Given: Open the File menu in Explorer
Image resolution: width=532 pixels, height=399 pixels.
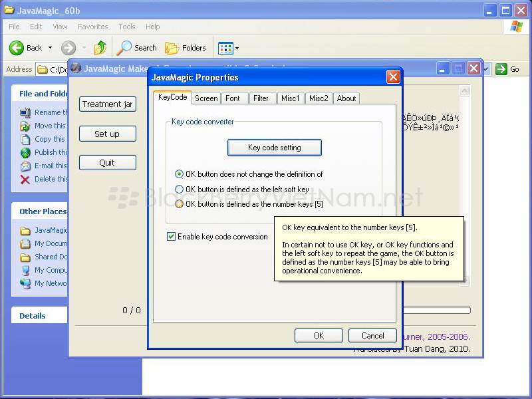Looking at the screenshot, I should 14,27.
